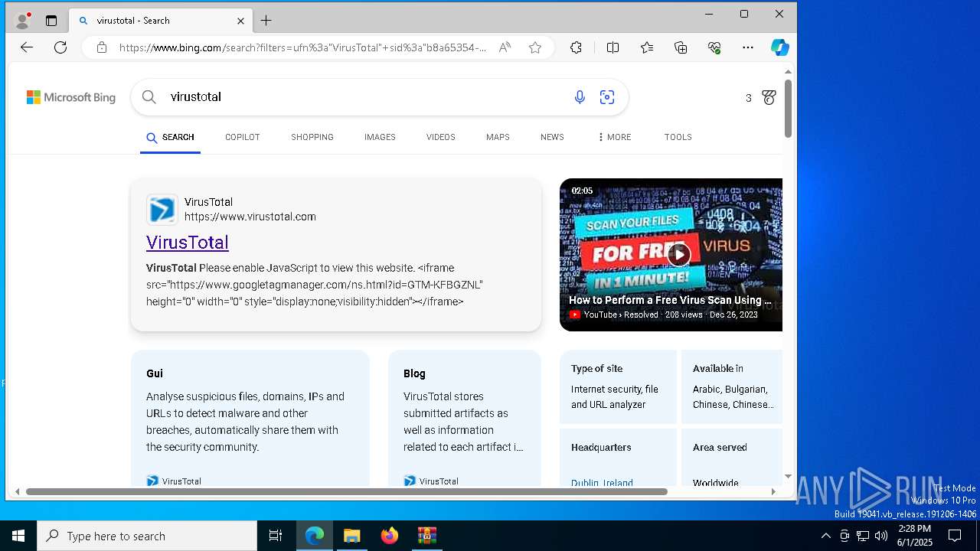Screen dimensions: 980x551
Task: Click the horizontal page scrollbar
Action: [x=347, y=492]
